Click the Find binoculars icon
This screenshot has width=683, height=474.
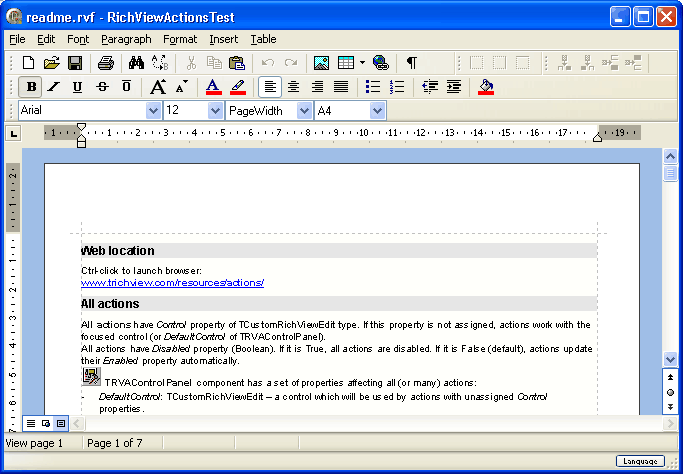point(136,62)
